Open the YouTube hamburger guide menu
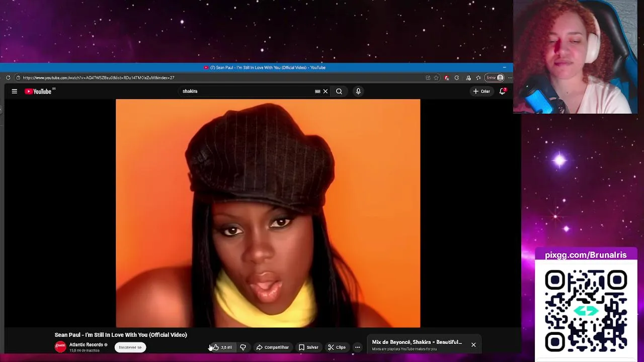This screenshot has height=362, width=644. 14,91
